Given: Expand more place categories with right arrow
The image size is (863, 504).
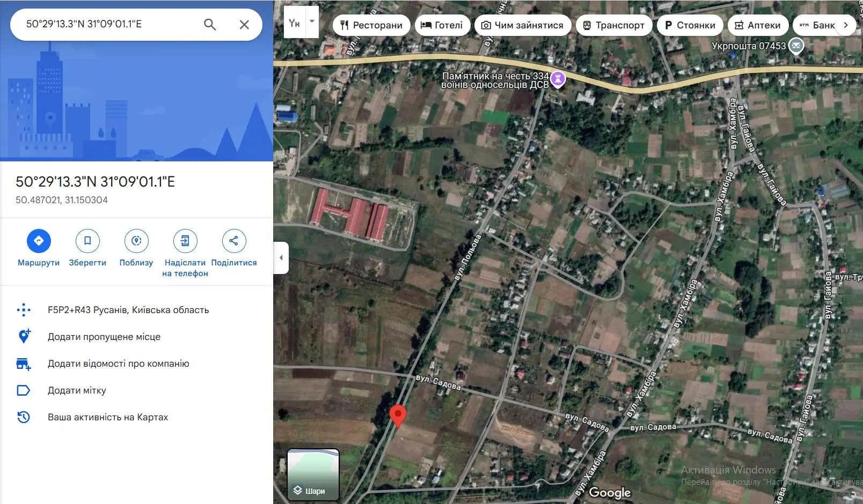Looking at the screenshot, I should click(x=846, y=25).
